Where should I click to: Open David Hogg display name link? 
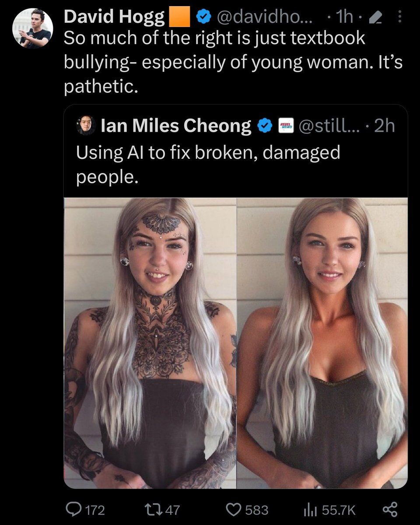tap(115, 17)
